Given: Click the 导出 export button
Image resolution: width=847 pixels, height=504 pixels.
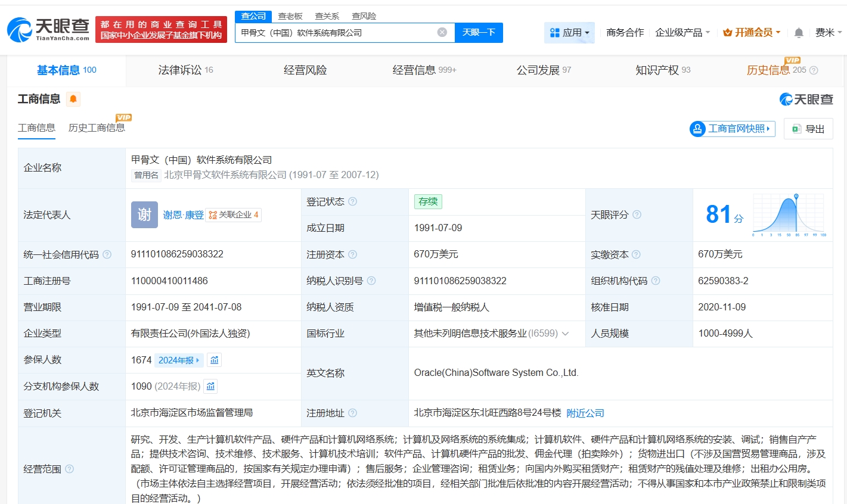Looking at the screenshot, I should tap(808, 129).
